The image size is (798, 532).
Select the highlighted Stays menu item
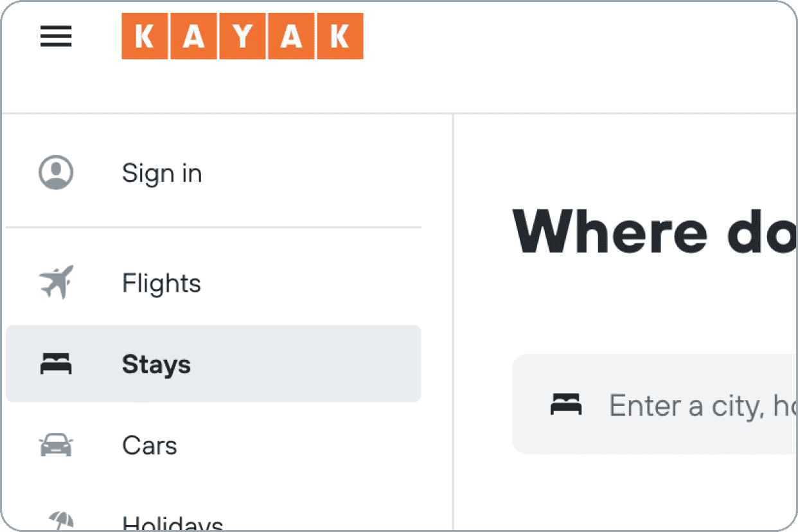pyautogui.click(x=213, y=364)
